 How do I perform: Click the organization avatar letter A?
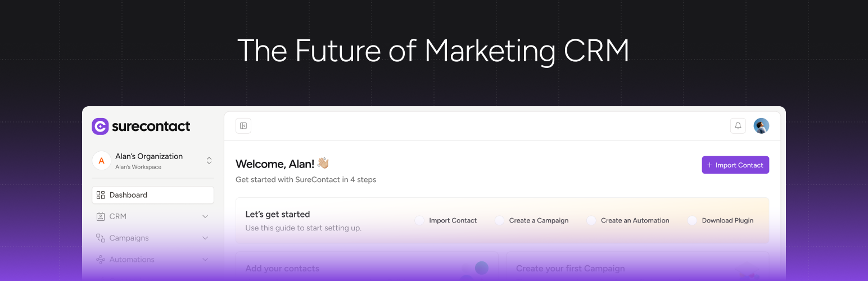101,161
